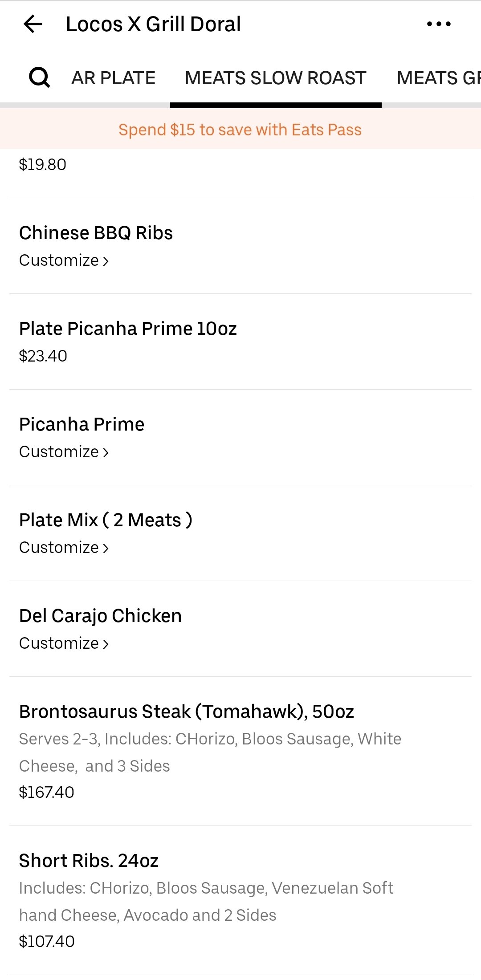Screen dimensions: 481x980
Task: Tap the $19.80 priced item at top
Action: pyautogui.click(x=43, y=165)
